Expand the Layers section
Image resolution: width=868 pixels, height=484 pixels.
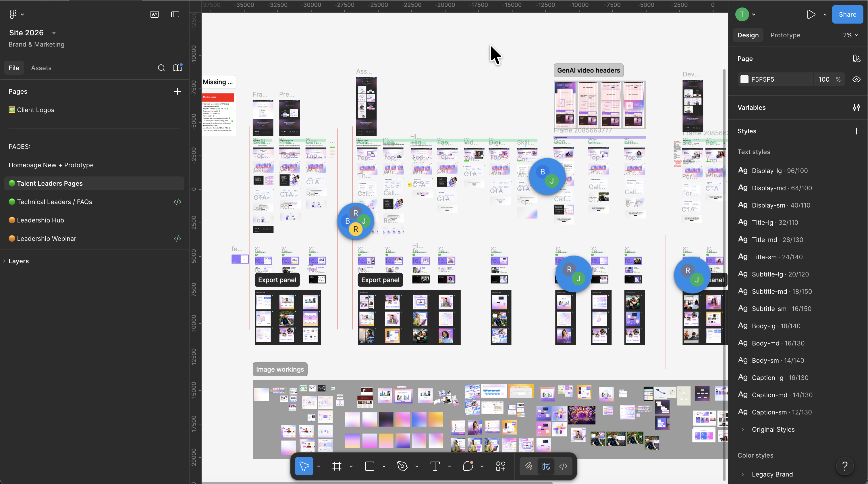tap(19, 261)
